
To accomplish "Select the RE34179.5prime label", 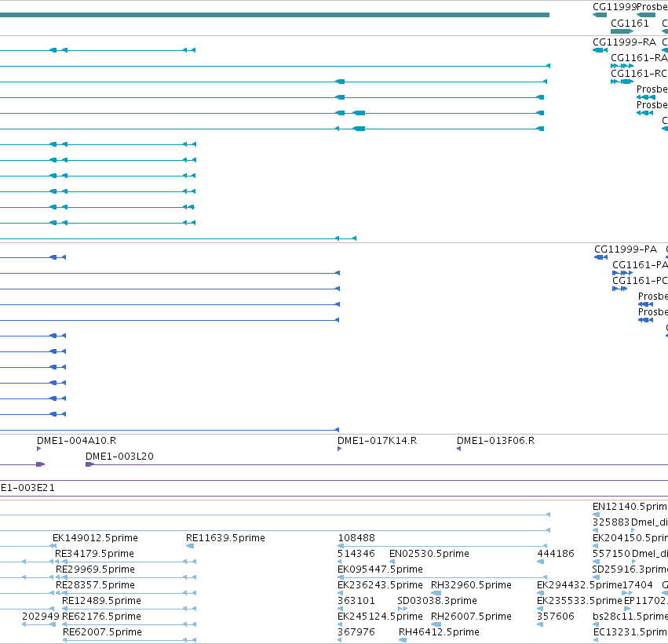I will 94,553.
